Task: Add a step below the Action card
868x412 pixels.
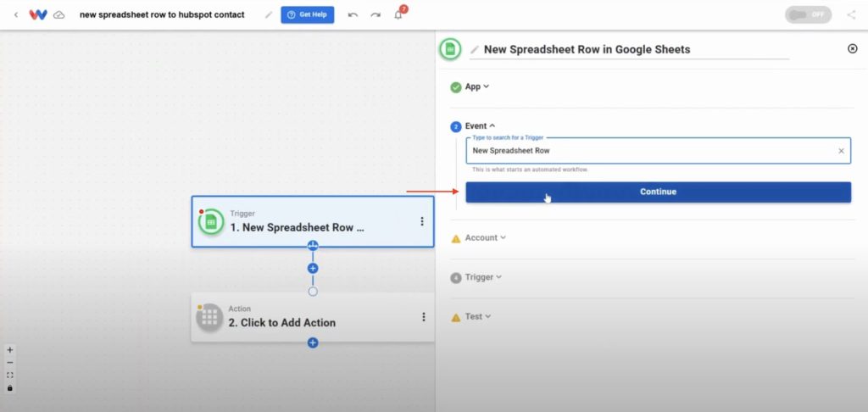Action: click(313, 342)
